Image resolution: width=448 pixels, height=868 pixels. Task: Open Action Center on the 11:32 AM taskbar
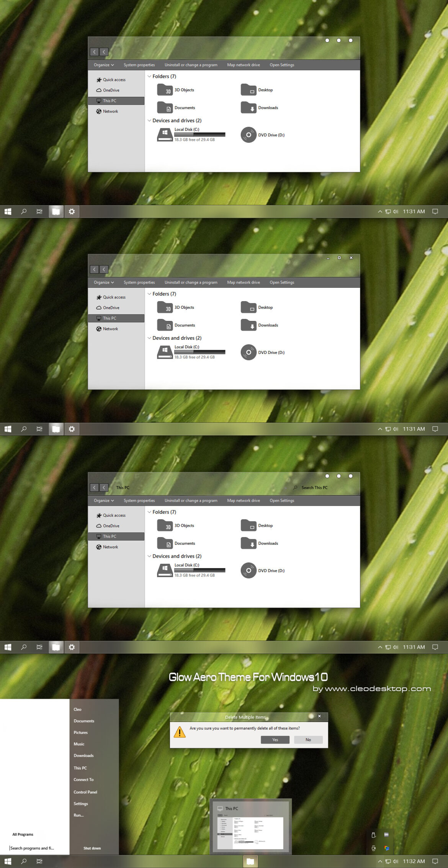pyautogui.click(x=435, y=861)
